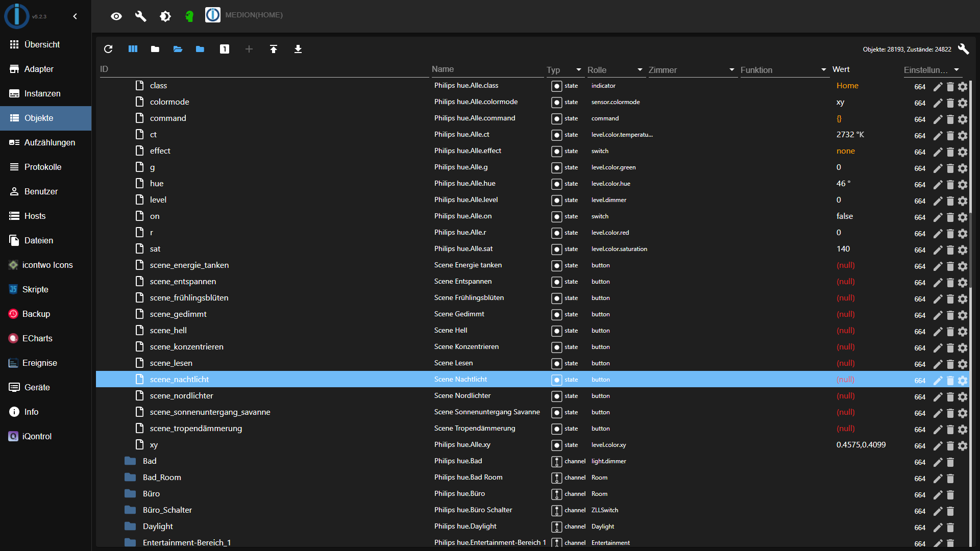Toggle the theme brightness icon
This screenshot has width=980, height=551.
click(x=165, y=16)
